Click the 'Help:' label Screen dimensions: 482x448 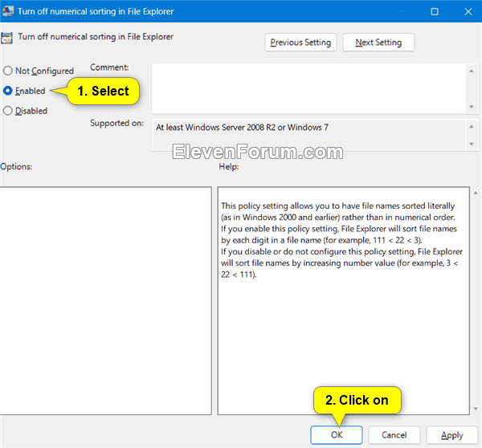pyautogui.click(x=229, y=166)
